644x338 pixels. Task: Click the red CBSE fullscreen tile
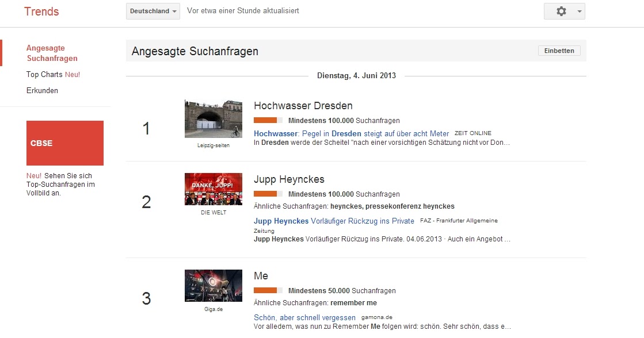pyautogui.click(x=65, y=143)
